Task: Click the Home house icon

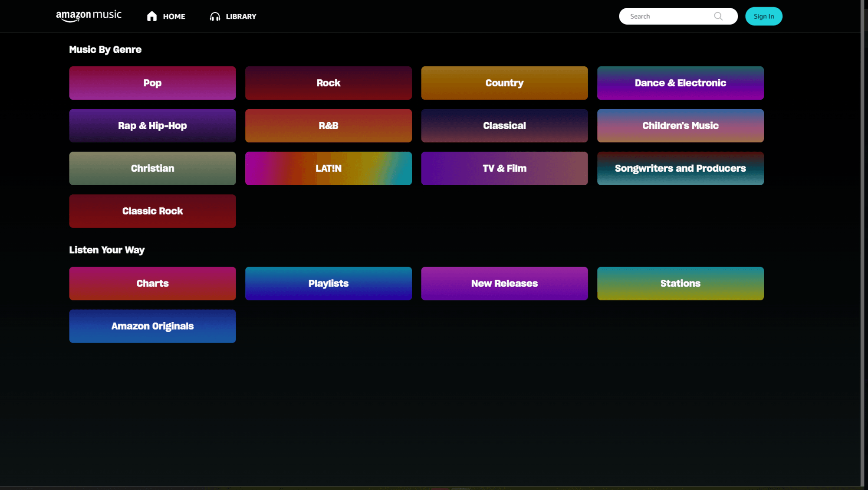Action: (x=151, y=16)
